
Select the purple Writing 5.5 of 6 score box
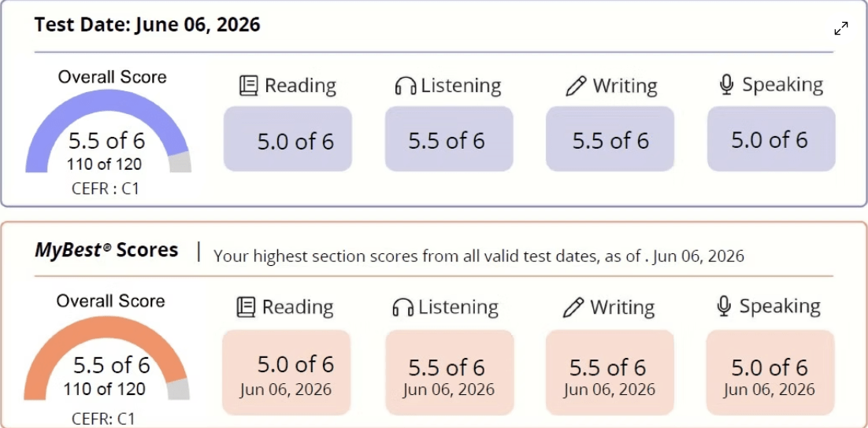(x=610, y=138)
